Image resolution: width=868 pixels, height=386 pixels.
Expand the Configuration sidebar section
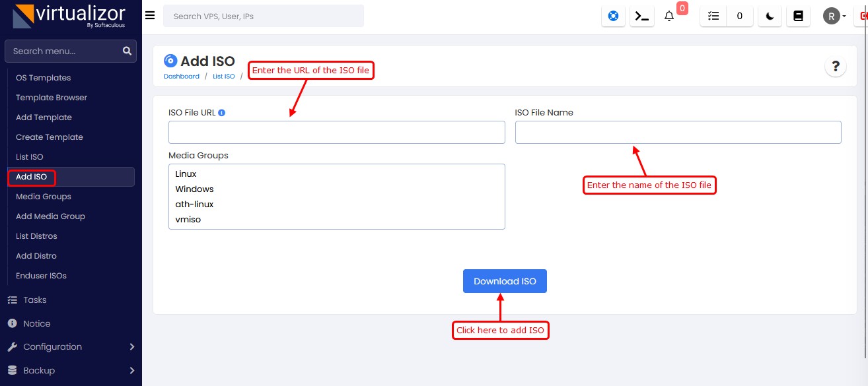point(53,346)
